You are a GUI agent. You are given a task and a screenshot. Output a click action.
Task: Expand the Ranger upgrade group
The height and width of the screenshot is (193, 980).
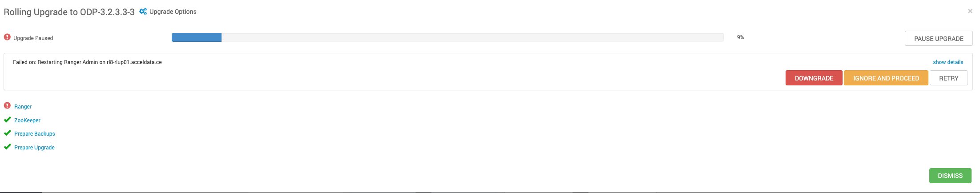[23, 107]
